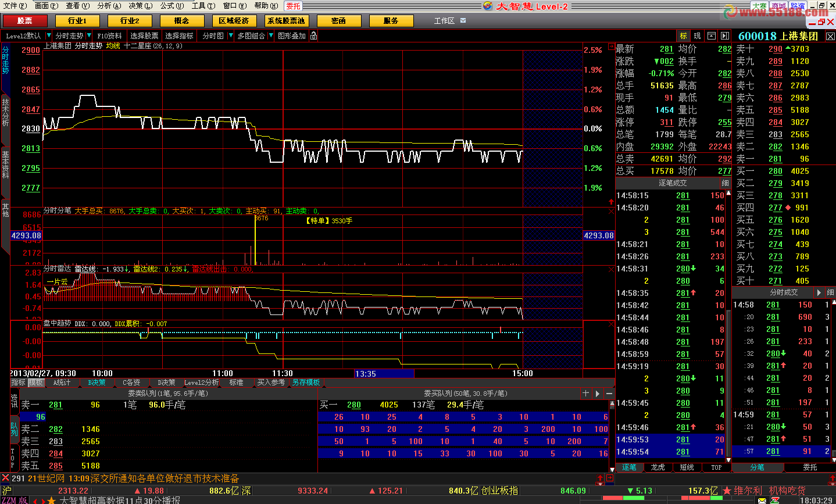Switch to the 指标 bottom tab
The width and height of the screenshot is (836, 504).
19,383
